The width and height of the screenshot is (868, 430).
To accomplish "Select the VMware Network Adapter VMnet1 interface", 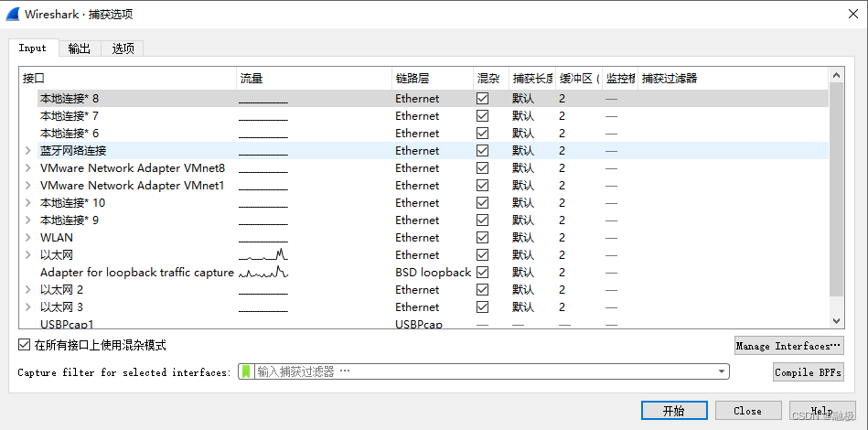I will click(133, 186).
